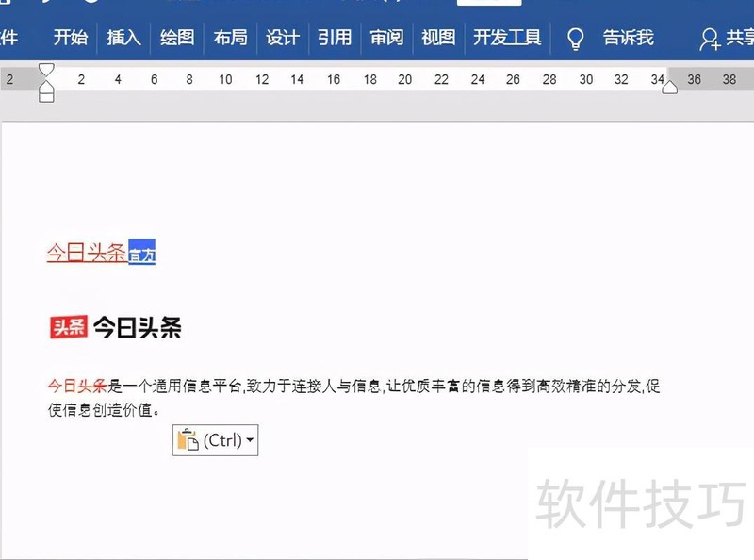The width and height of the screenshot is (754, 560).
Task: Click the left indent square on ruler
Action: (x=46, y=96)
